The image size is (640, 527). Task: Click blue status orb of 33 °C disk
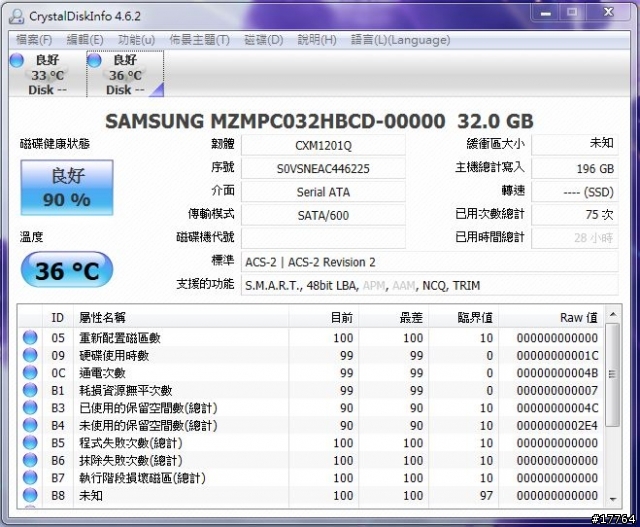coord(17,60)
